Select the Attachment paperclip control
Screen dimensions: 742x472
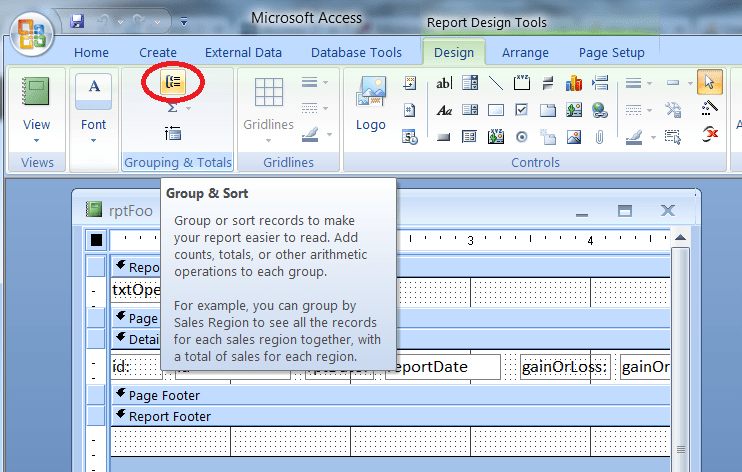point(600,137)
